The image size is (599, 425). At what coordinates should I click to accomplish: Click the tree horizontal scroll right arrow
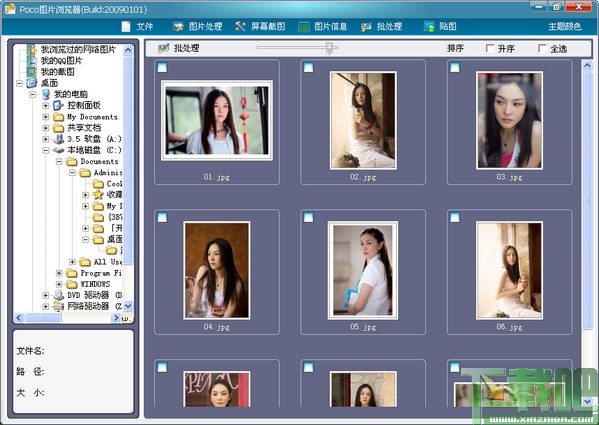116,318
